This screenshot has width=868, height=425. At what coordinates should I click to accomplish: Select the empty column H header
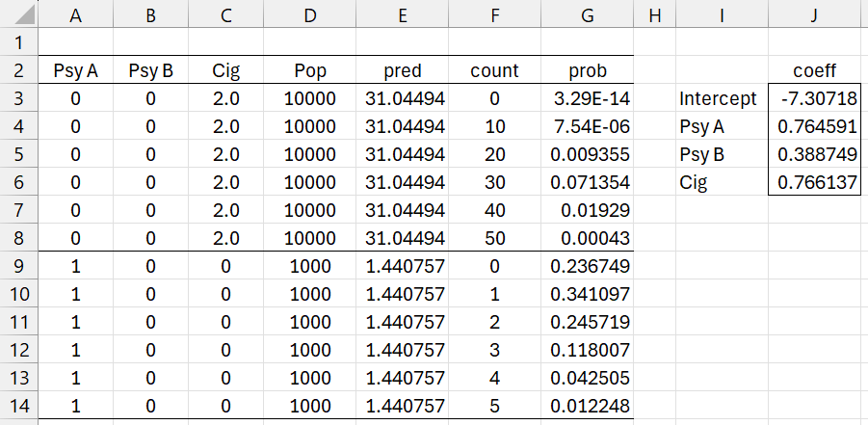click(x=655, y=15)
